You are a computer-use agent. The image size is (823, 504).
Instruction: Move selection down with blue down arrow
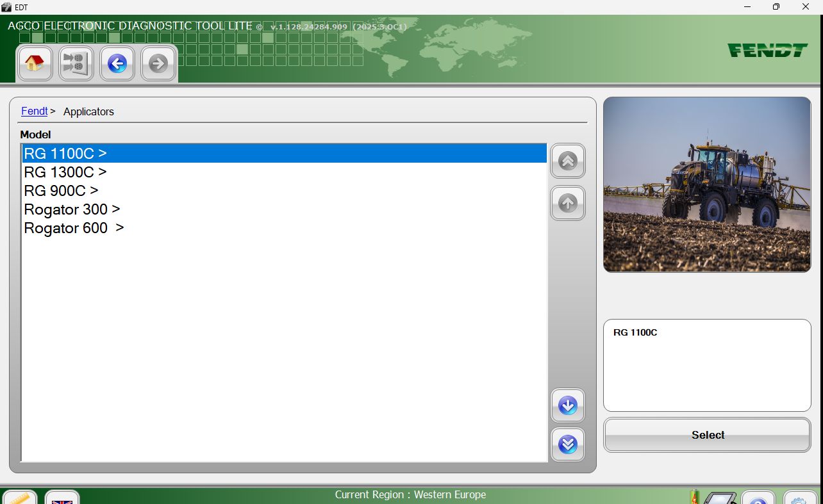click(x=568, y=405)
